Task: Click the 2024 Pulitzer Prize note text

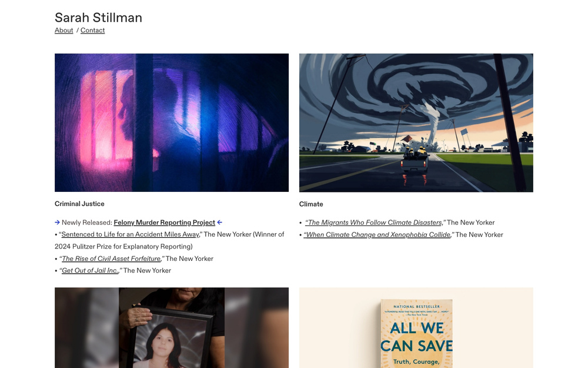Action: [x=123, y=247]
